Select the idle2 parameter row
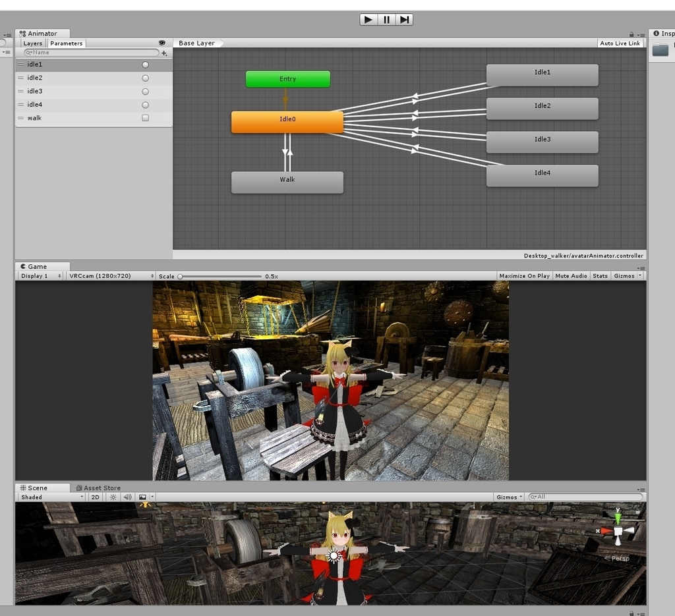The width and height of the screenshot is (675, 616). tap(94, 78)
